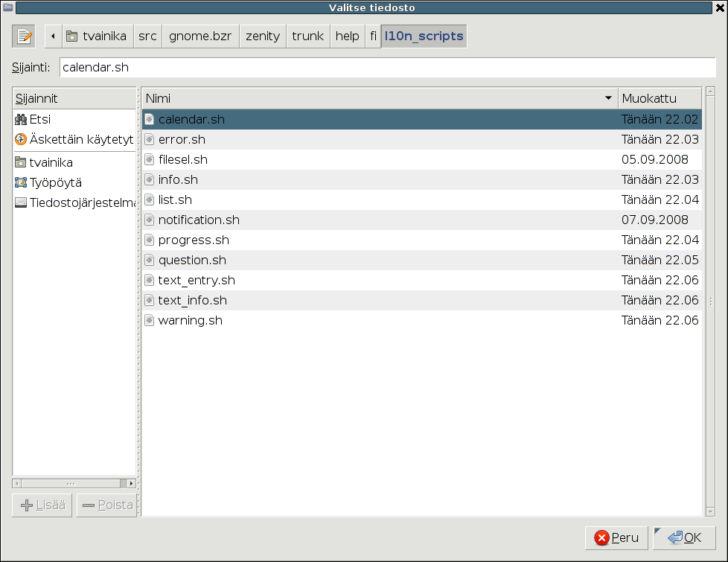Select the error.sh file
The image size is (728, 562).
click(182, 139)
